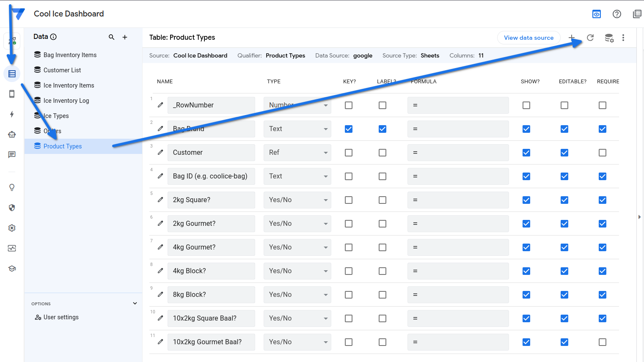Open type dropdown for 4kg Block? column
644x362 pixels.
297,271
